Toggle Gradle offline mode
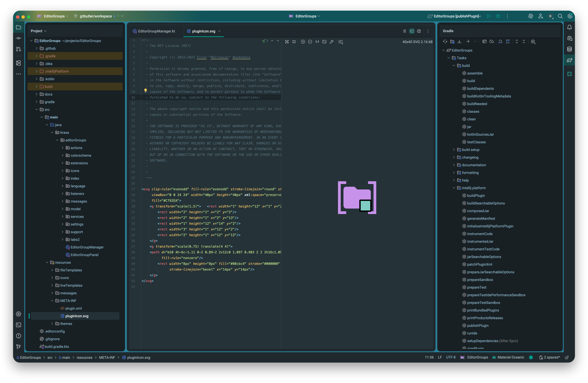The height and width of the screenshot is (383, 588). 492,42
